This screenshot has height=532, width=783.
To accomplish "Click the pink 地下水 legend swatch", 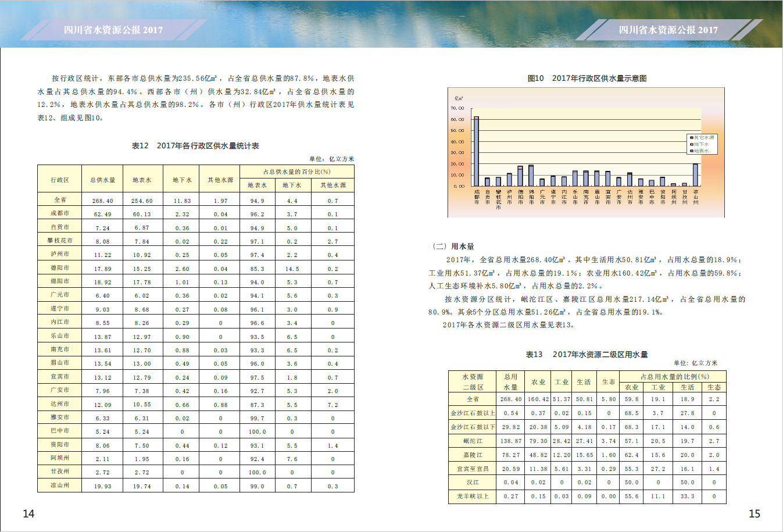I will pos(691,144).
